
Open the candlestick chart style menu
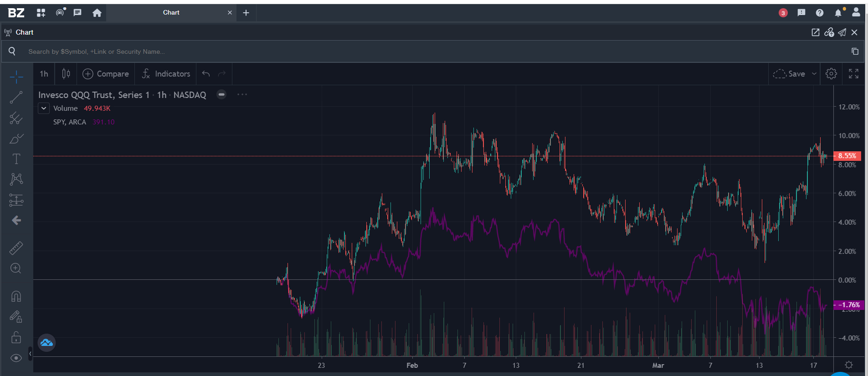[66, 74]
